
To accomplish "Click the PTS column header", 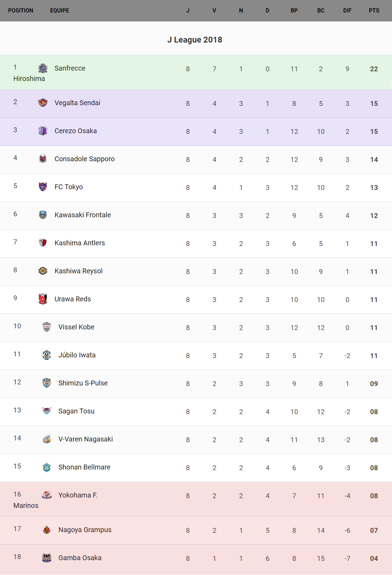I will [374, 10].
